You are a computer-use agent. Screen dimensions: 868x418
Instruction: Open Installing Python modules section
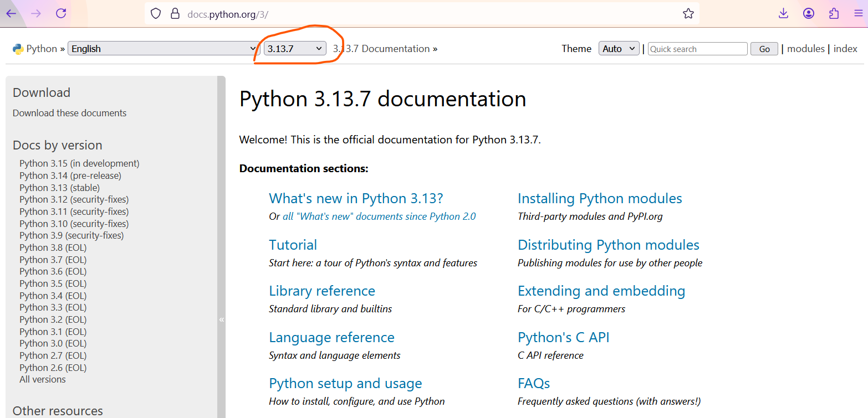(x=600, y=198)
